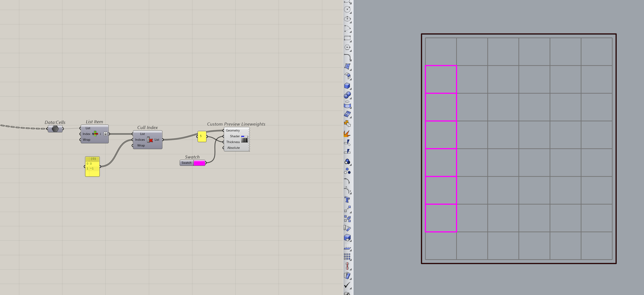Click the reverse arrow on List Item
Viewport: 644px width, 295px height.
tap(105, 134)
